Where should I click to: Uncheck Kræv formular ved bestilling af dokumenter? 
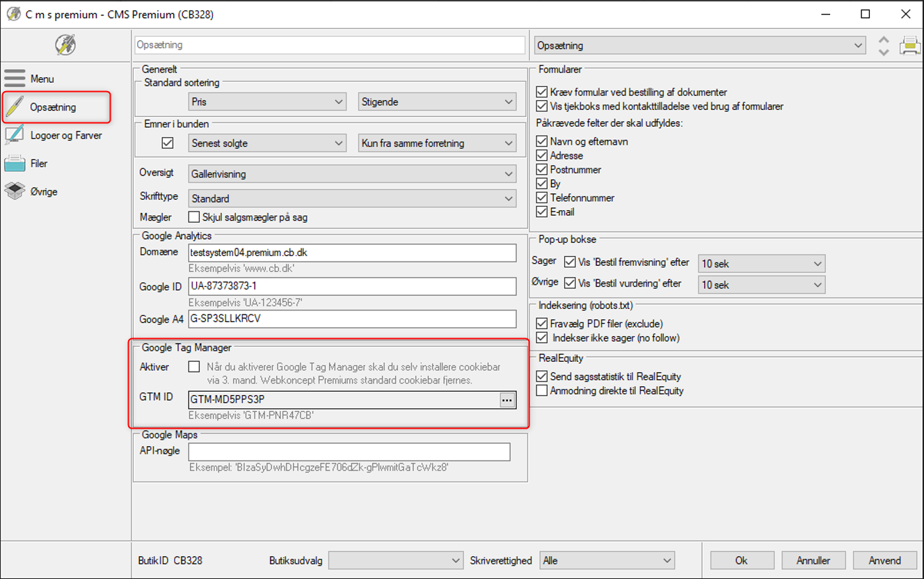(x=542, y=92)
